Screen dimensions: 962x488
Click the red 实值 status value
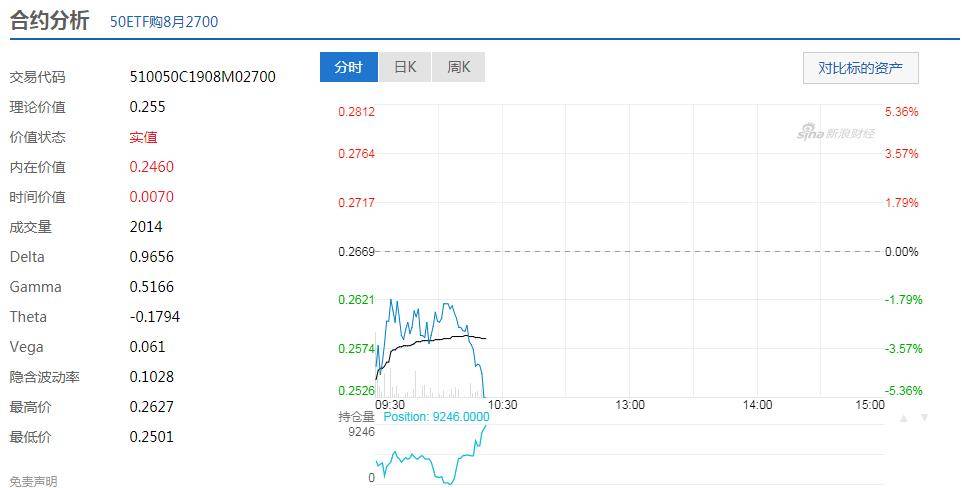[x=144, y=137]
